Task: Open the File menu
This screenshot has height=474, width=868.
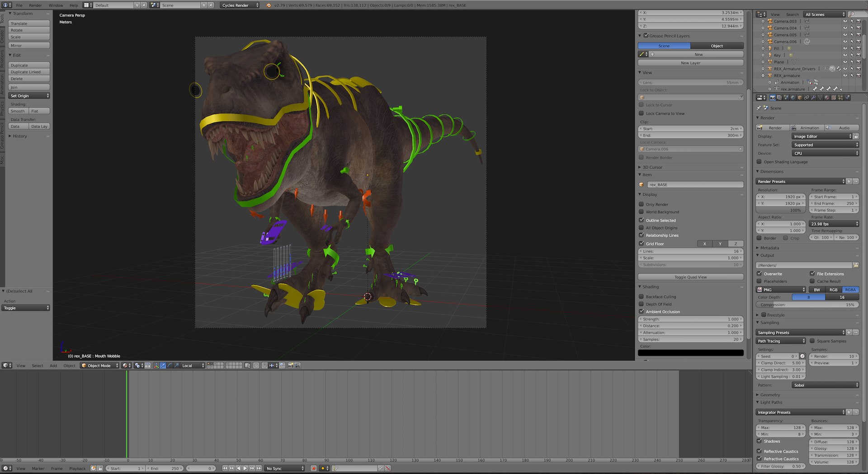Action: click(x=19, y=5)
